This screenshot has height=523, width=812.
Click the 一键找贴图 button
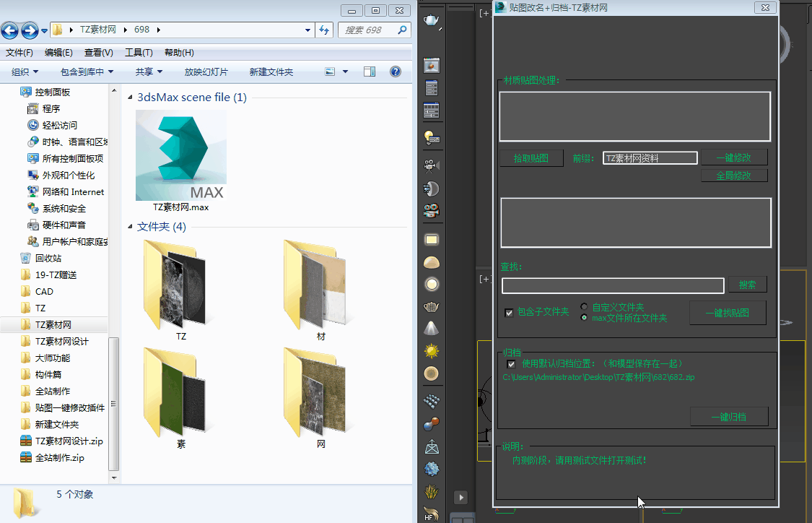pos(728,313)
